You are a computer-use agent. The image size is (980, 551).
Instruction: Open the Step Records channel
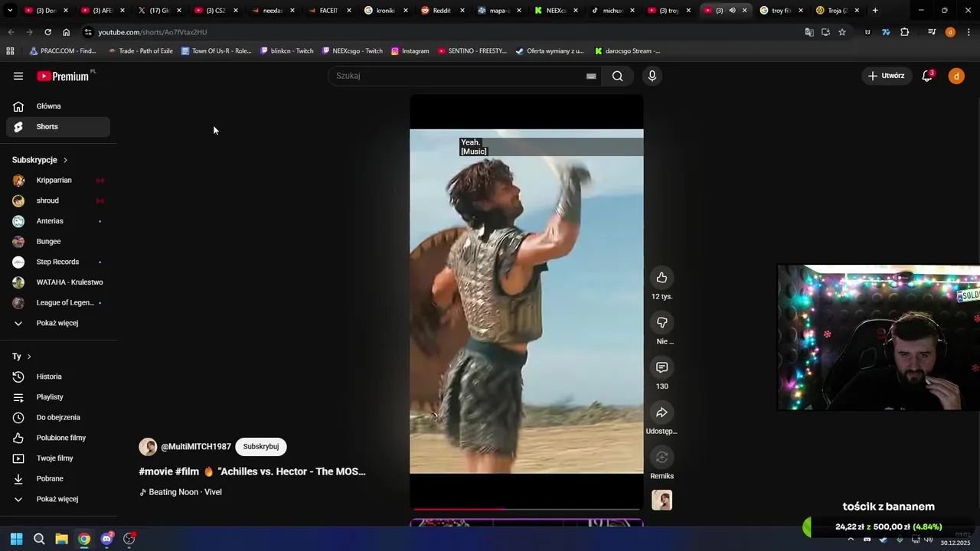coord(58,262)
